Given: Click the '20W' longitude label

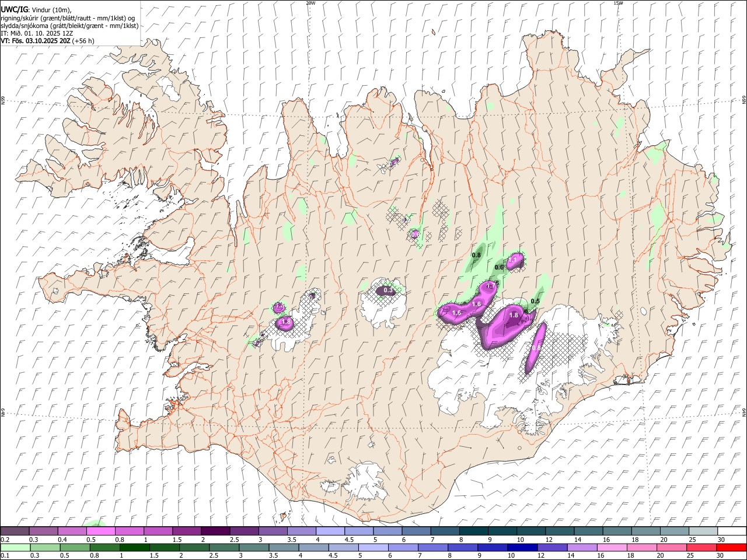Looking at the screenshot, I should tap(310, 3).
